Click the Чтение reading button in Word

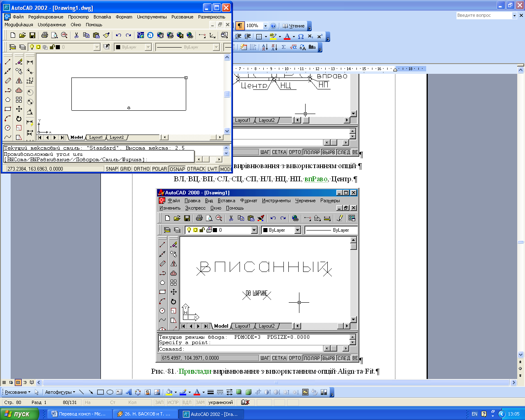(x=294, y=26)
